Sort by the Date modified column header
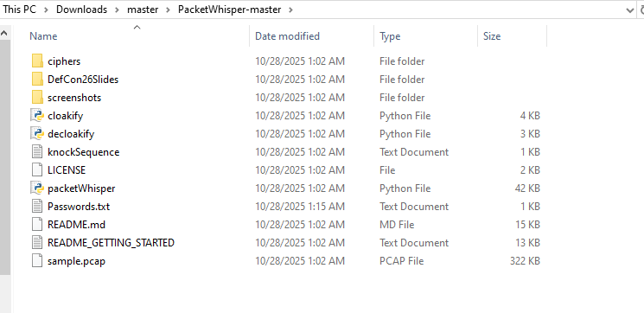The image size is (644, 313). [x=311, y=36]
